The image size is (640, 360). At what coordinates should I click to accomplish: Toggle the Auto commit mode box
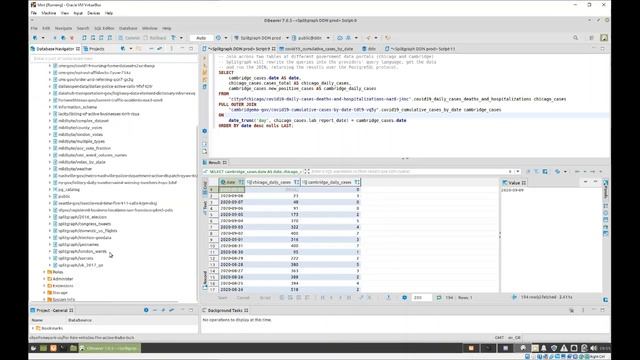tap(201, 38)
